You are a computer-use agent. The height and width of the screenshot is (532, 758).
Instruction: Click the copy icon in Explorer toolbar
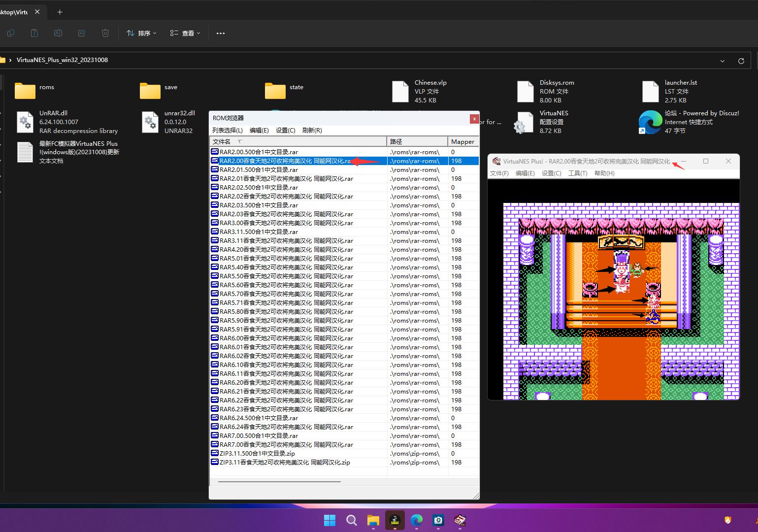pos(11,33)
